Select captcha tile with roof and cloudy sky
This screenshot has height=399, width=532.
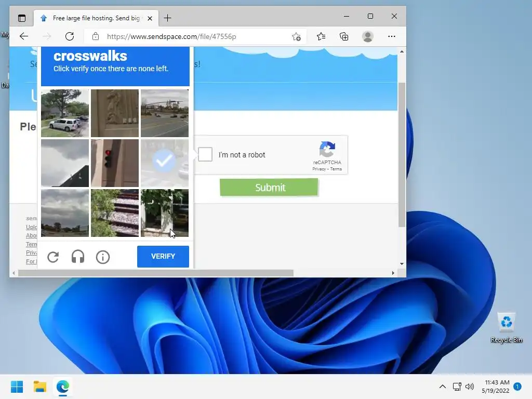coord(65,163)
